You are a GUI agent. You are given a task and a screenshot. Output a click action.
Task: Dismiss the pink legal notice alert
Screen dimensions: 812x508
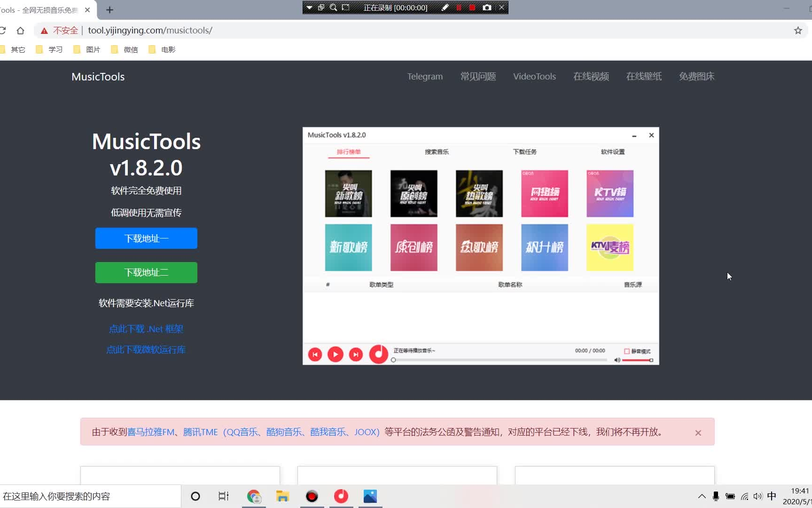tap(698, 433)
